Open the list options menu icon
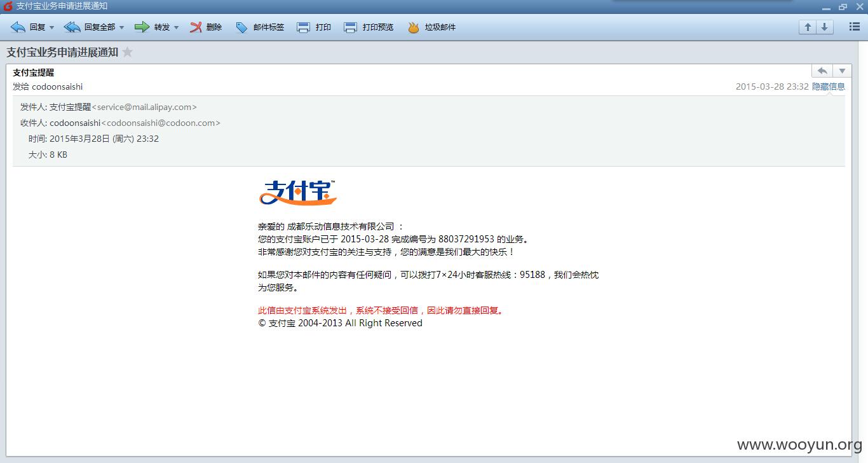The height and width of the screenshot is (463, 868). click(x=855, y=27)
